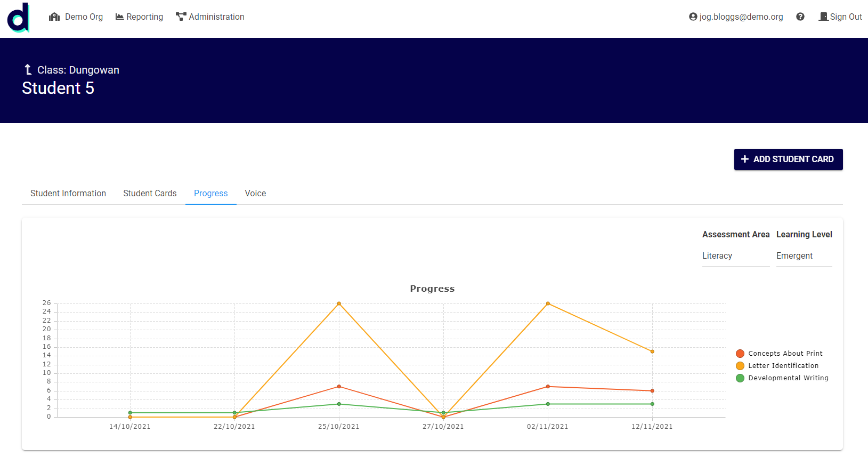
Task: Click jog.bloggs@demo.org account link
Action: (736, 17)
